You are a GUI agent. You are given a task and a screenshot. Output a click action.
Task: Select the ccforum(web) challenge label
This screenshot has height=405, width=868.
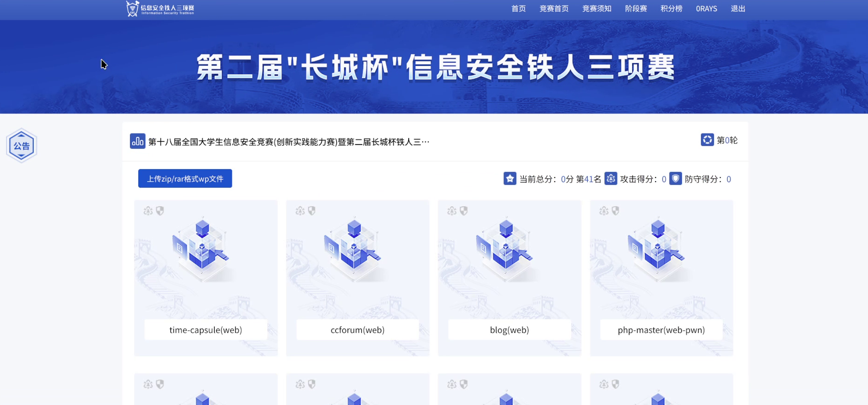[357, 330]
